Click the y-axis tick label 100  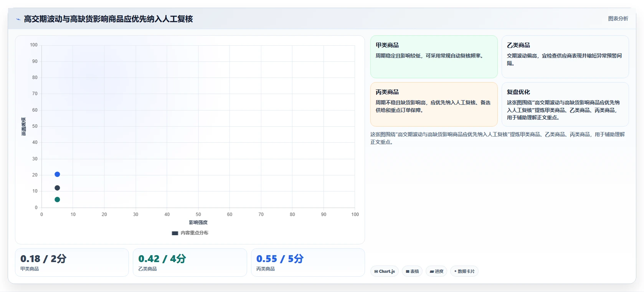[x=34, y=45]
